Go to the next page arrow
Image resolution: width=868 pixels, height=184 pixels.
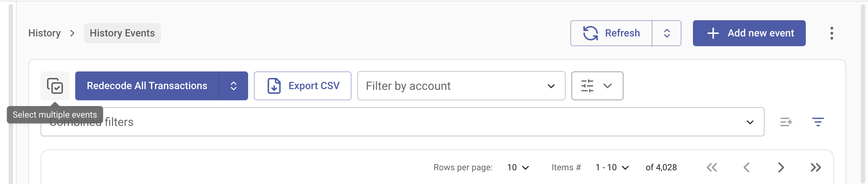pos(781,167)
